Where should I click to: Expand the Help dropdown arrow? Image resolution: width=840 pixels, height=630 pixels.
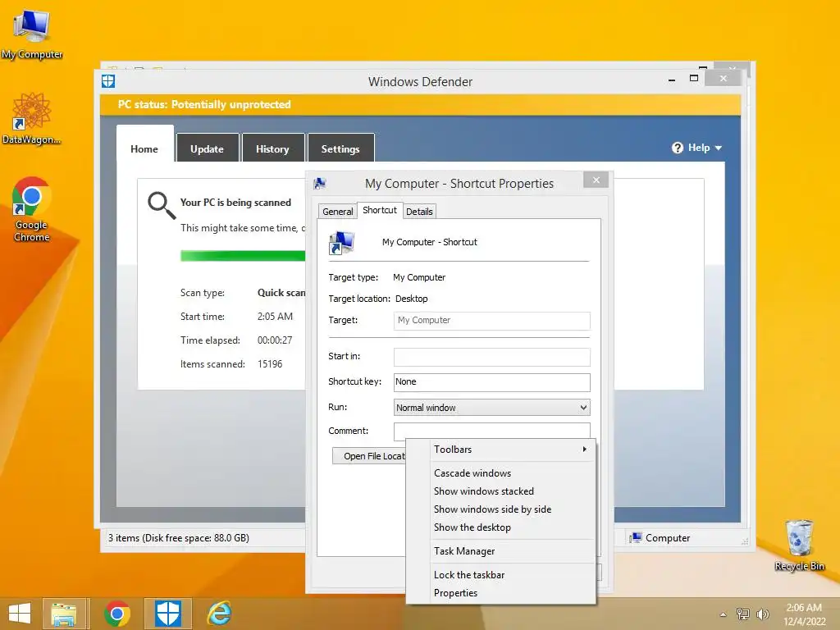[719, 148]
